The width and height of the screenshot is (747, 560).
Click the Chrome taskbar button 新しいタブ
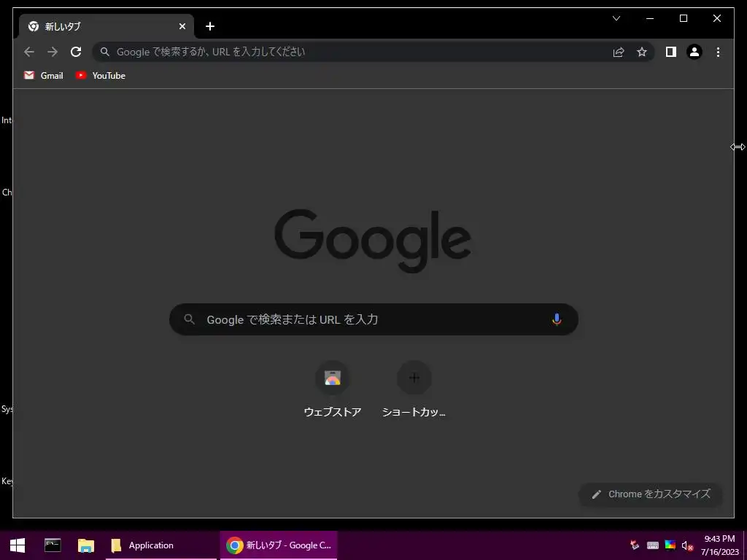pos(279,545)
